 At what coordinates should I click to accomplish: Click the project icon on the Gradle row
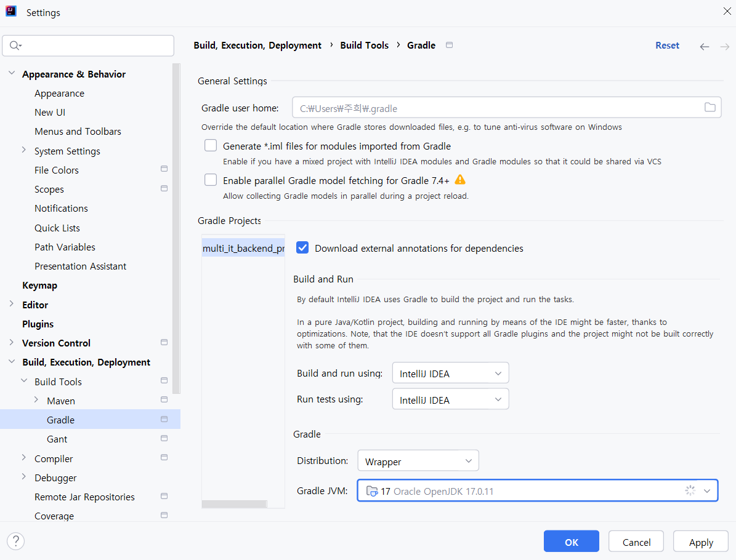(164, 419)
